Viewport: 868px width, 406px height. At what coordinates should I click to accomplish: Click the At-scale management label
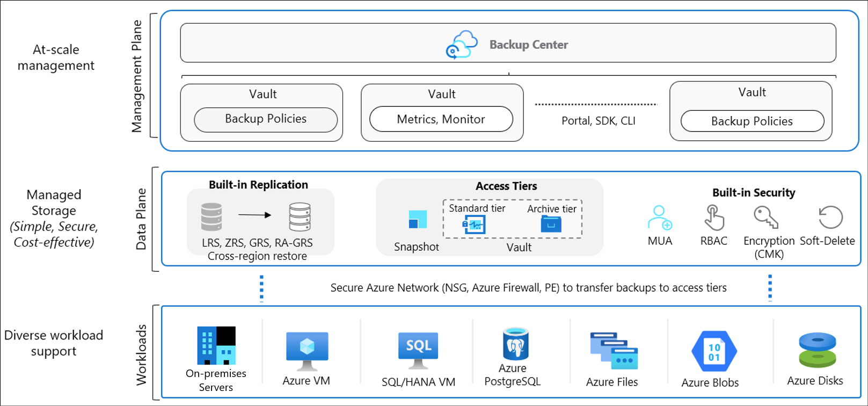(56, 57)
